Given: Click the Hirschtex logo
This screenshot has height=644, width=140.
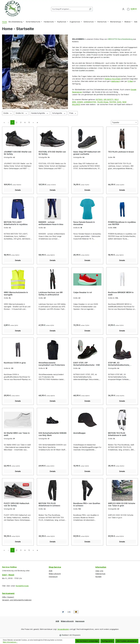Looking at the screenshot, I should click(x=12, y=9).
